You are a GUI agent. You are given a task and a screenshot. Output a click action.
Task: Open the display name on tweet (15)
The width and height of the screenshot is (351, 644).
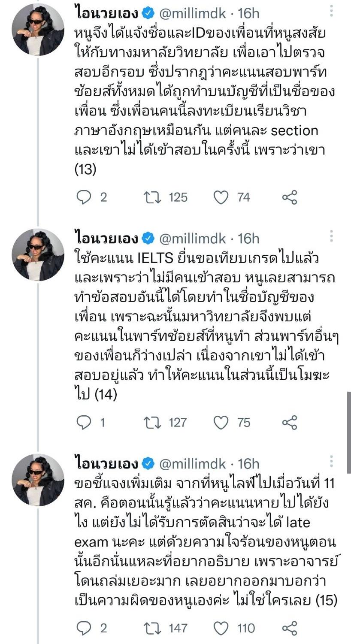tap(106, 464)
